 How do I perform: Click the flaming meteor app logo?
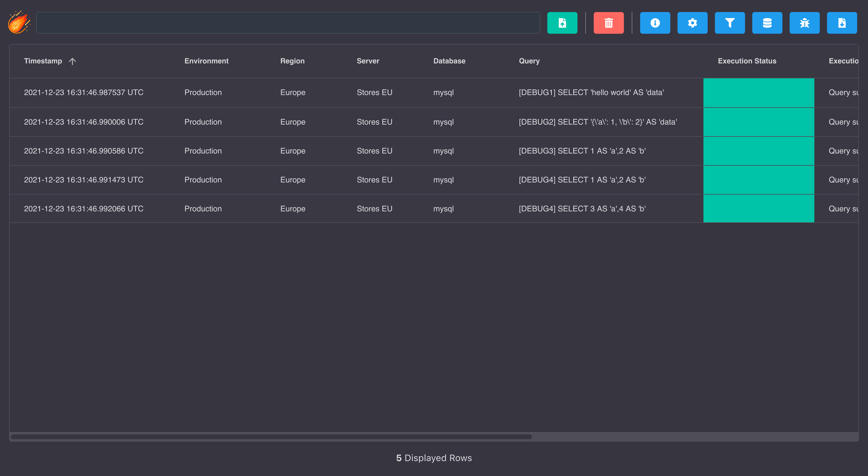click(19, 23)
